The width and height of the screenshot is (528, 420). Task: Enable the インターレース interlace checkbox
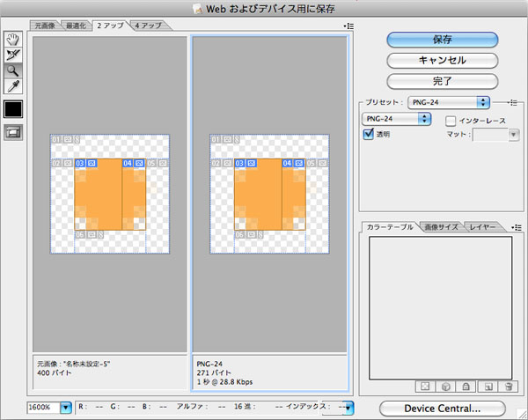click(x=451, y=120)
